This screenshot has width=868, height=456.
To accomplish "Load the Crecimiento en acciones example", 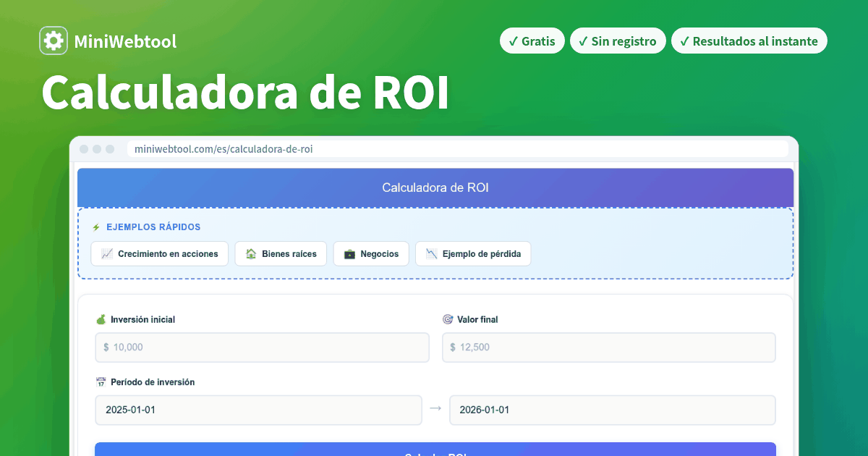I will click(160, 254).
